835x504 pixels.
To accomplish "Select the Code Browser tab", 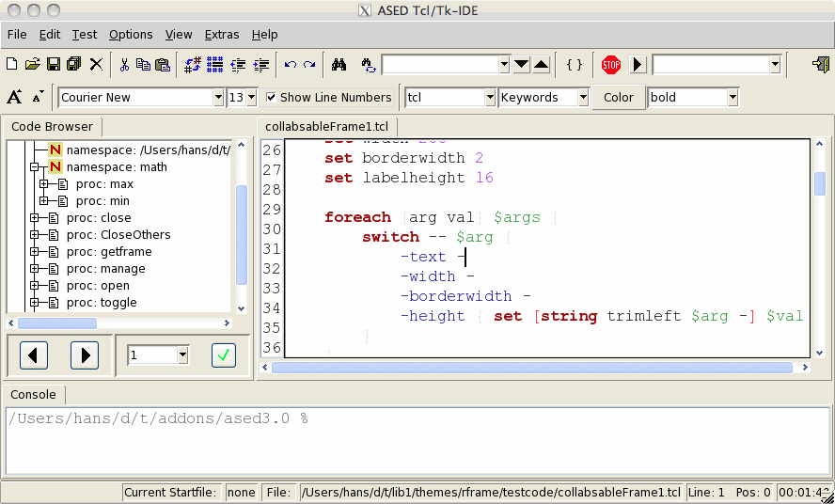I will pyautogui.click(x=52, y=127).
